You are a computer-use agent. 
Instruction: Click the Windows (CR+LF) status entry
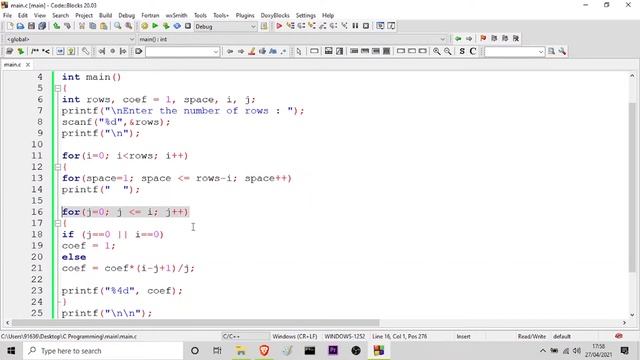[295, 337]
